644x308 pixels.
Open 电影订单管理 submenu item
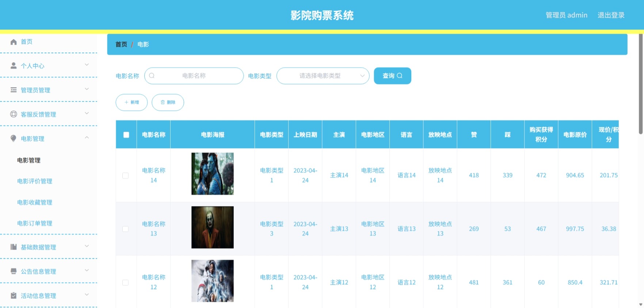coord(35,223)
